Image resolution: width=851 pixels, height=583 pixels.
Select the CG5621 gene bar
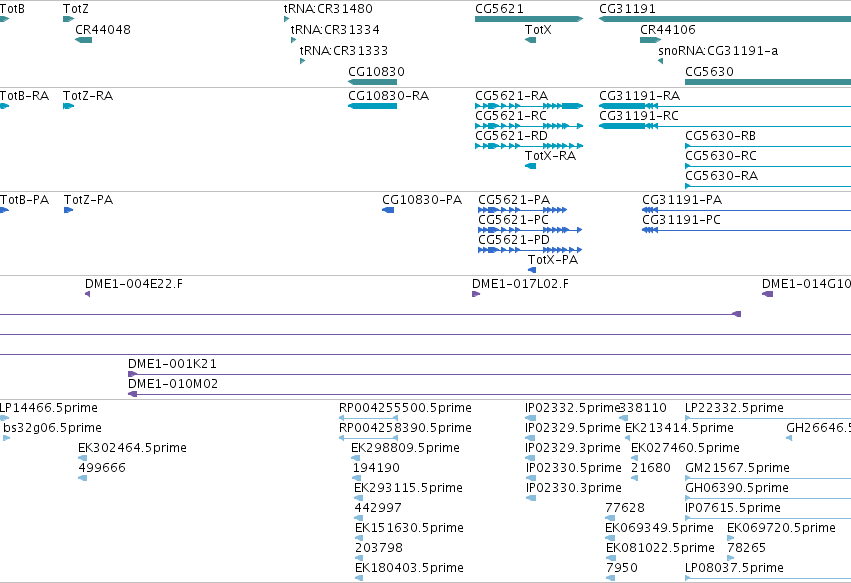529,19
